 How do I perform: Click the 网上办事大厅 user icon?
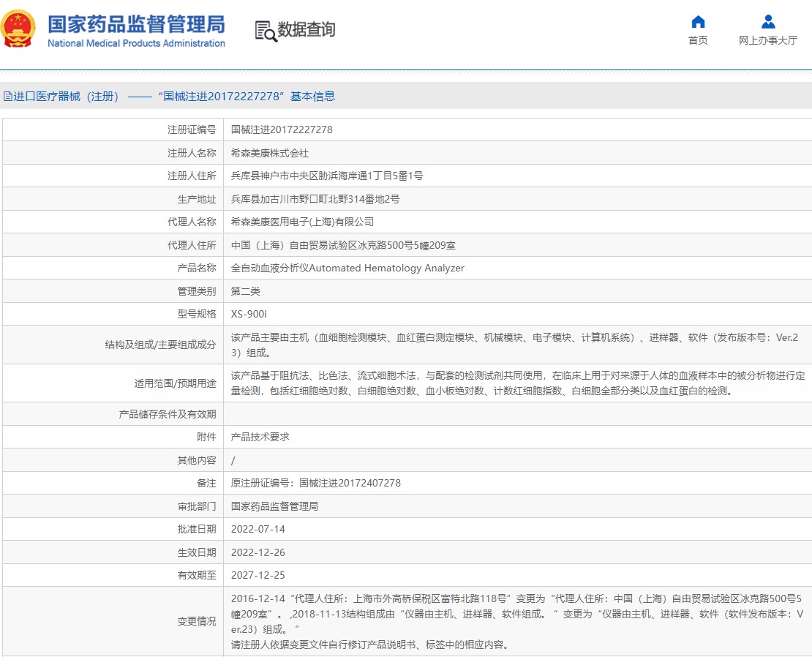coord(767,21)
